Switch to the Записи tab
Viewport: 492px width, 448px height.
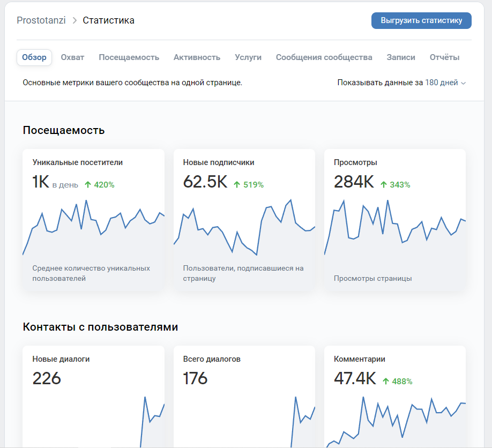[x=401, y=57]
